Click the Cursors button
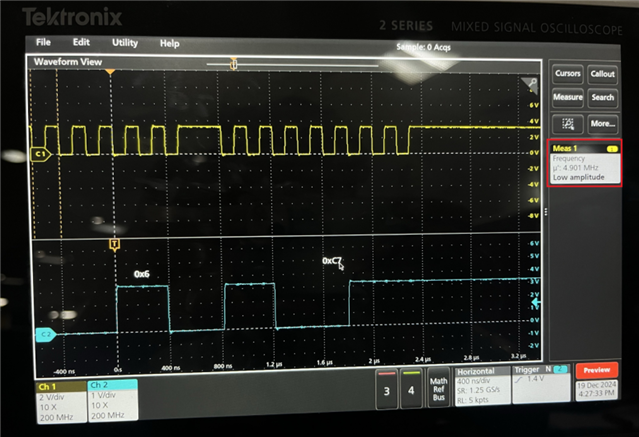Screen dimensions: 639x437 (x=568, y=73)
